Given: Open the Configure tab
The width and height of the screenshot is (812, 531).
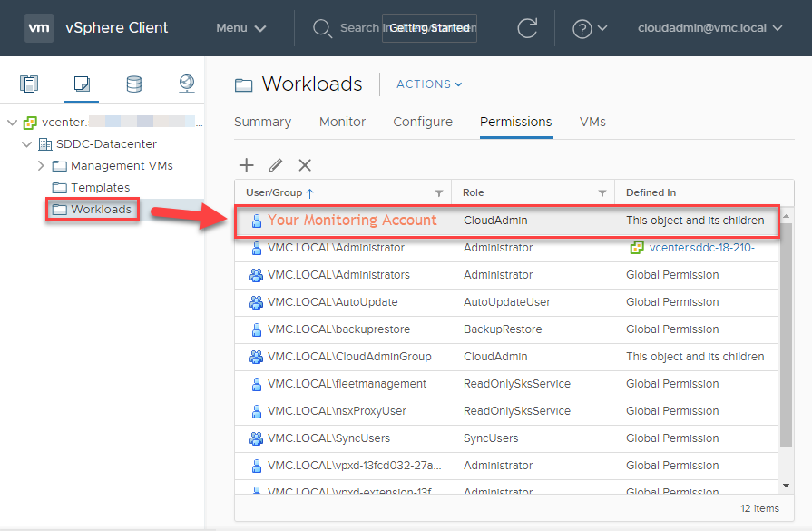Looking at the screenshot, I should coord(423,122).
